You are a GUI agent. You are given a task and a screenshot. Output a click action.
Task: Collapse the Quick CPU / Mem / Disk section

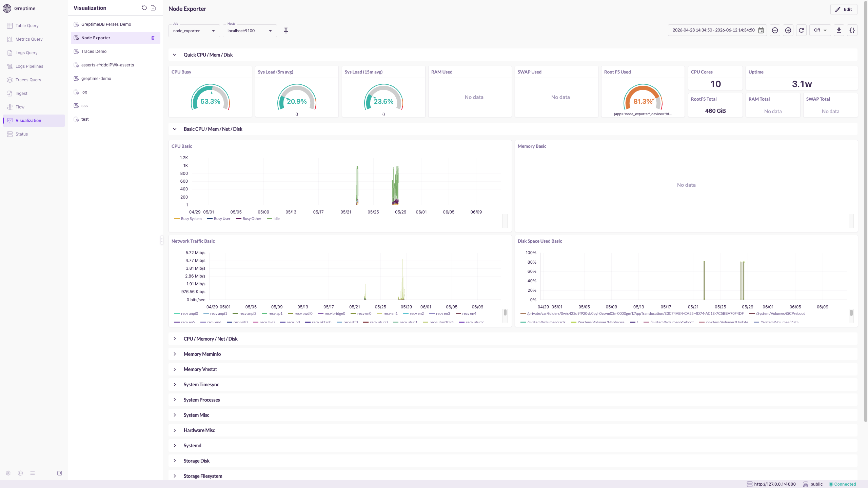pos(175,55)
